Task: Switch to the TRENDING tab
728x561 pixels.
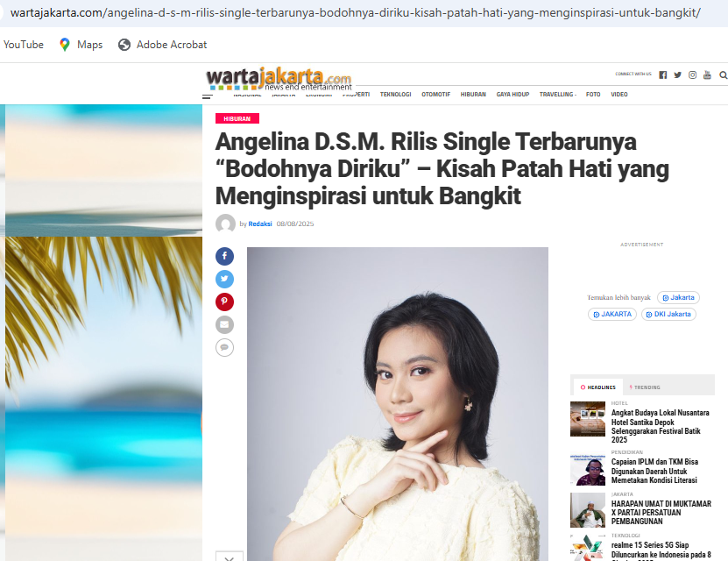Action: 645,387
